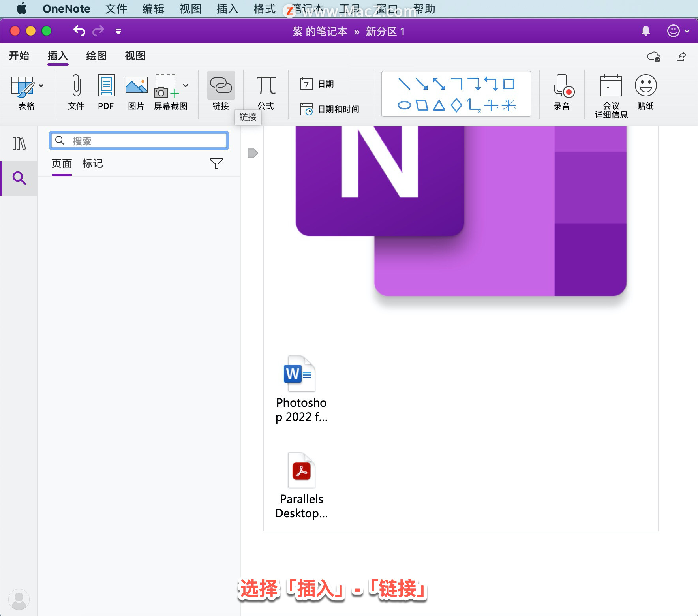
Task: Open the feedback smiley menu
Action: (678, 31)
